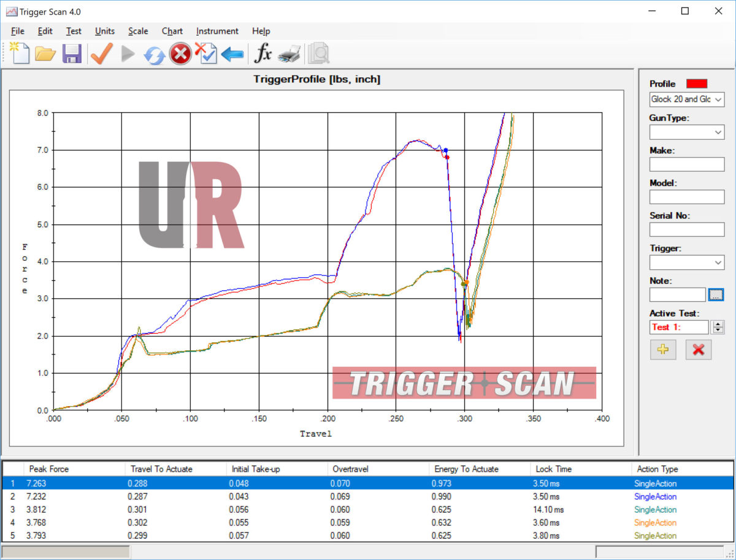Start the scan with the play icon
736x560 pixels.
coord(127,54)
